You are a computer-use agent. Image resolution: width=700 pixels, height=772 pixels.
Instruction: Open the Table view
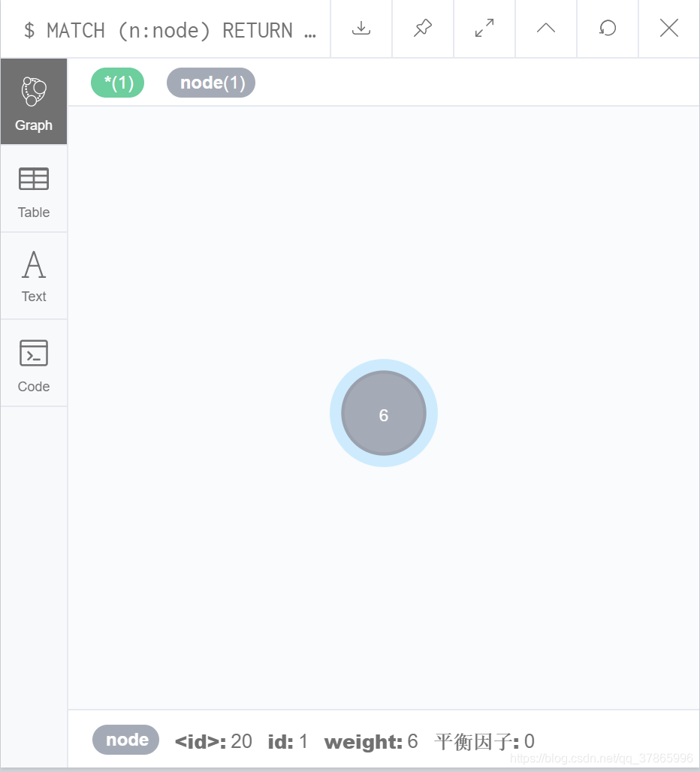tap(34, 189)
